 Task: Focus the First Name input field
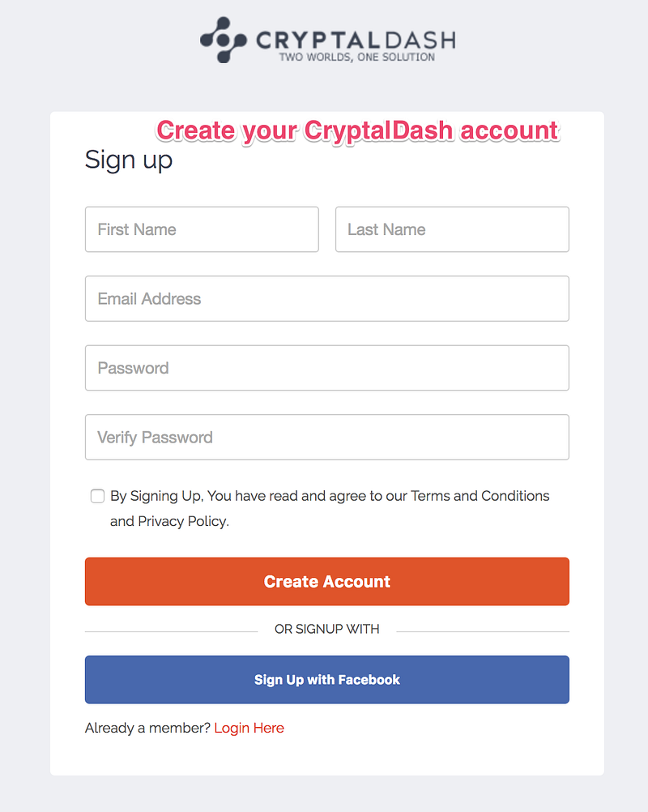pos(202,229)
